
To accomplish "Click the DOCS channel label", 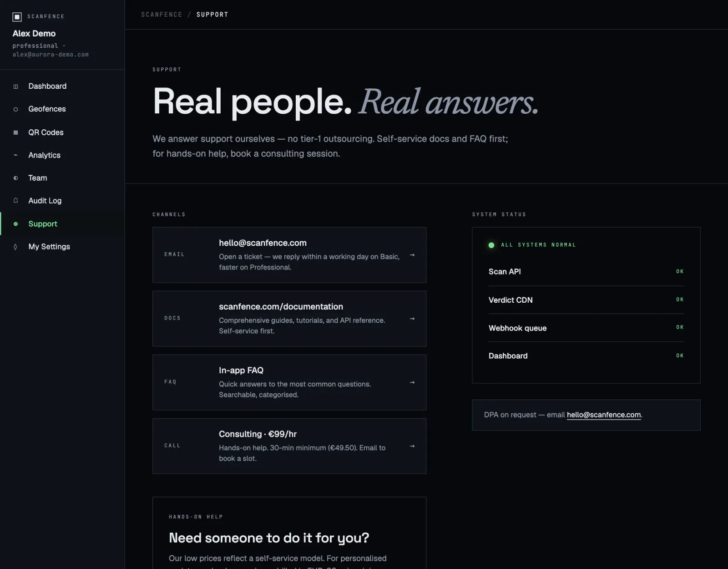I will (172, 318).
